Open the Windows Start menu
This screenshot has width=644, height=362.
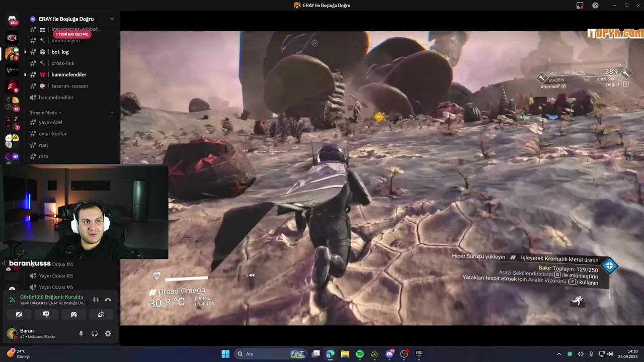point(225,354)
